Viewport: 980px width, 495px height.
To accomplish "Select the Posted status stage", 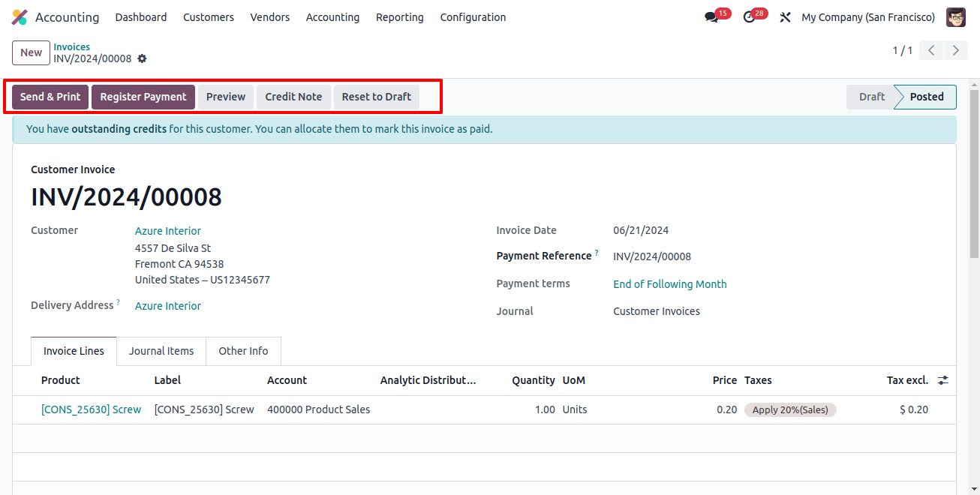I will (x=927, y=97).
